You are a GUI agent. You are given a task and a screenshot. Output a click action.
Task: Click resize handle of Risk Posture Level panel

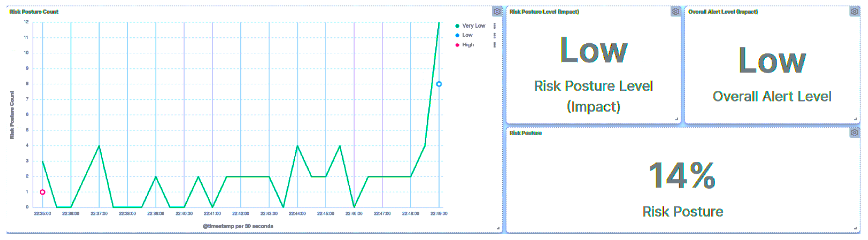[x=676, y=119]
